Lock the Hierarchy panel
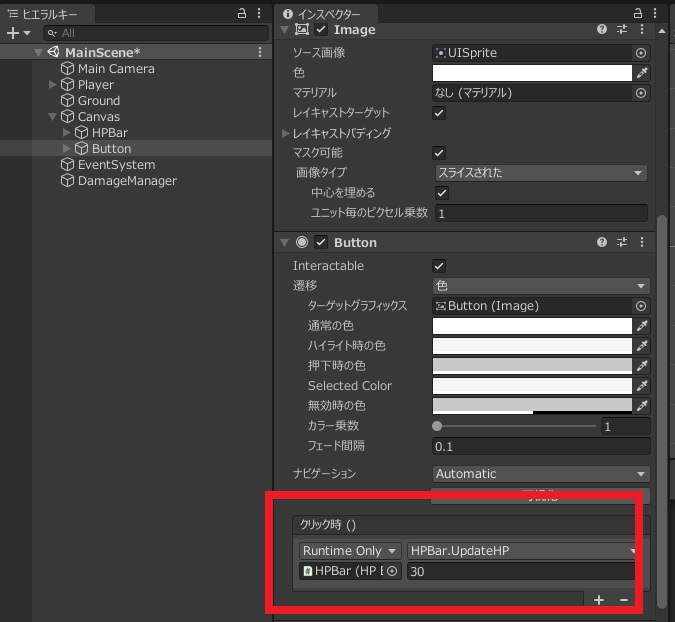 [242, 13]
